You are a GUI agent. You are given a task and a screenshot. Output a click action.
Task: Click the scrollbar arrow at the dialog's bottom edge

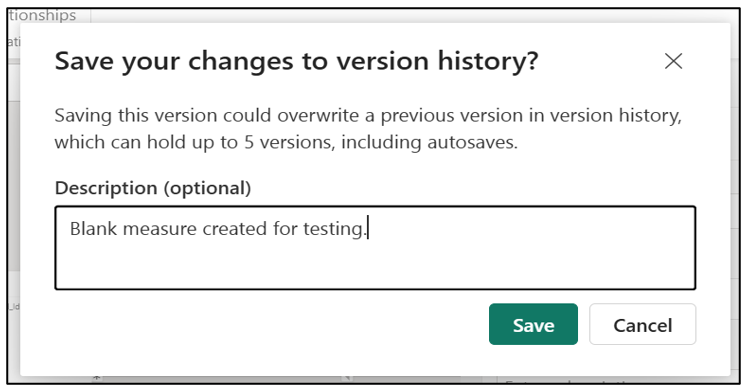pos(97,379)
